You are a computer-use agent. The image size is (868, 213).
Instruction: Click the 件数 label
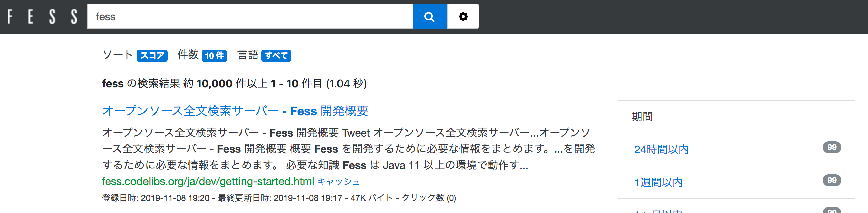tap(188, 55)
